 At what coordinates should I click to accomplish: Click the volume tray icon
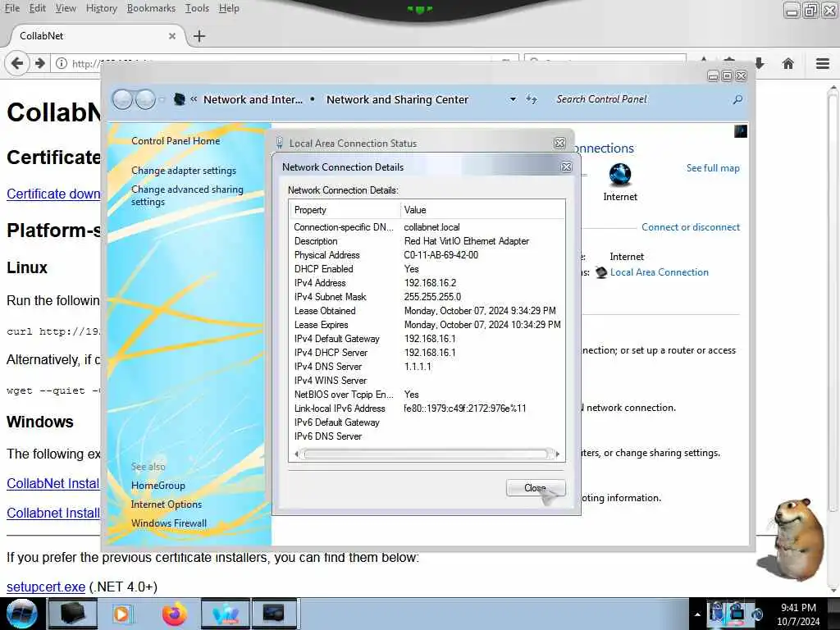point(757,614)
